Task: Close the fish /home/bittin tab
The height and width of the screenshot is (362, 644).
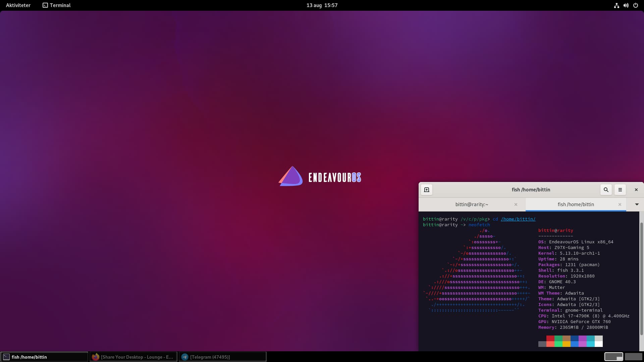Action: tap(620, 204)
